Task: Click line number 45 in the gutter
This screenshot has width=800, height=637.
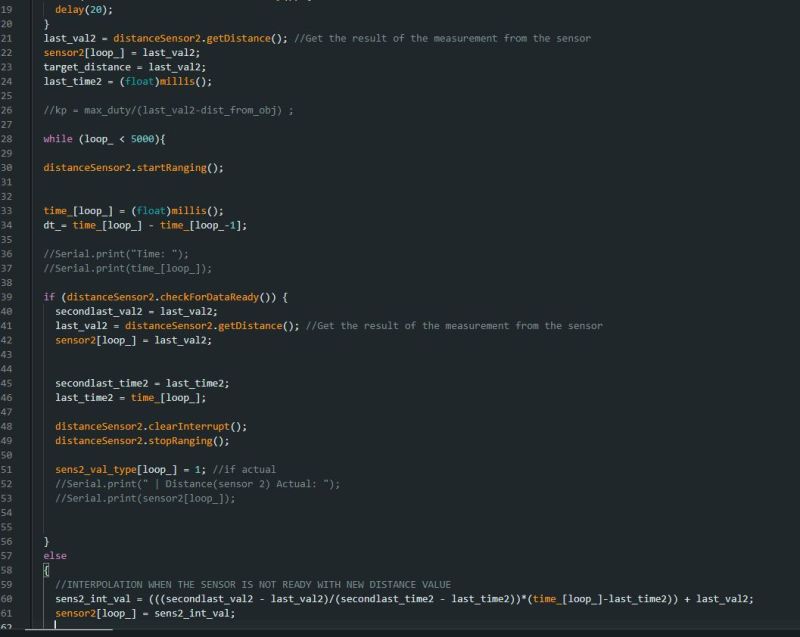Action: [x=6, y=383]
